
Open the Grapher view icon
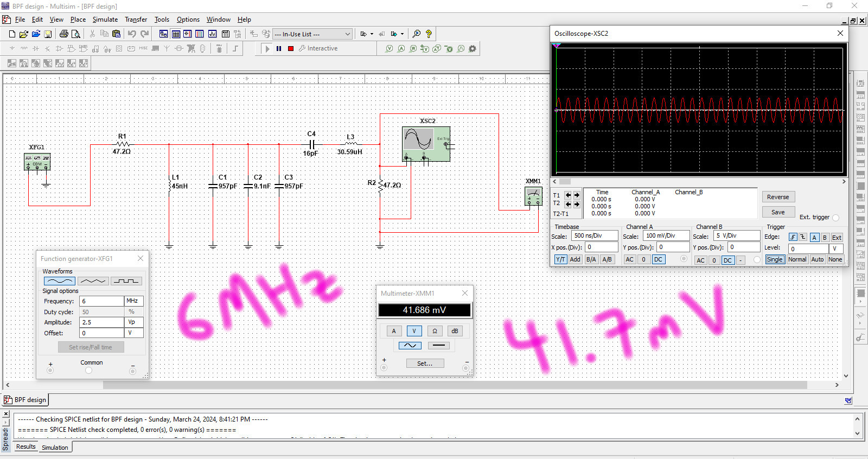click(212, 34)
